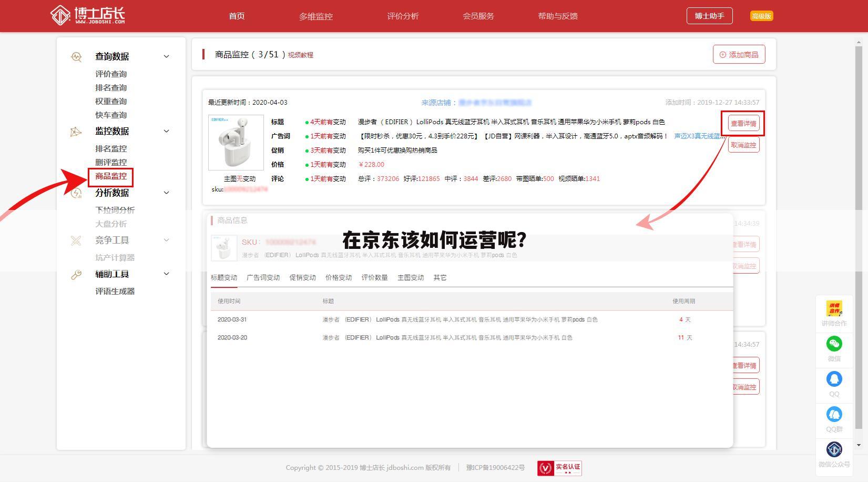Open 排名查询 in the sidebar
Screen dimensions: 868x482
click(111, 88)
